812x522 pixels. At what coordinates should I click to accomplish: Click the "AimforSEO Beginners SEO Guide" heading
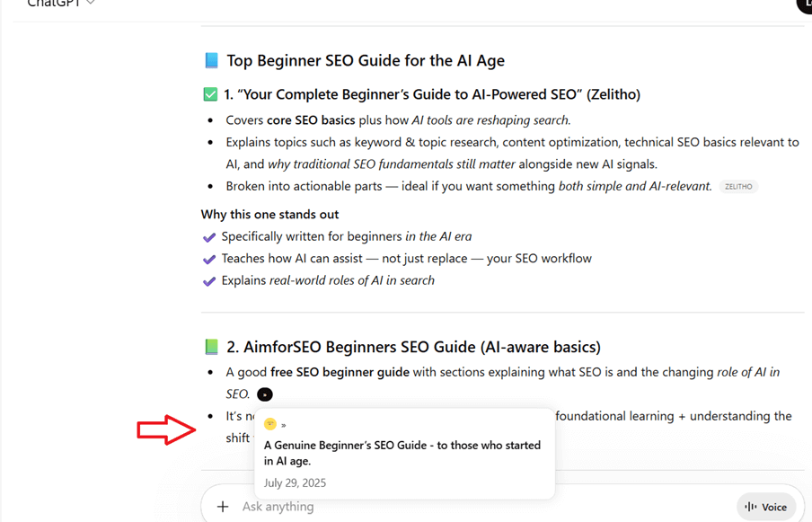[413, 347]
